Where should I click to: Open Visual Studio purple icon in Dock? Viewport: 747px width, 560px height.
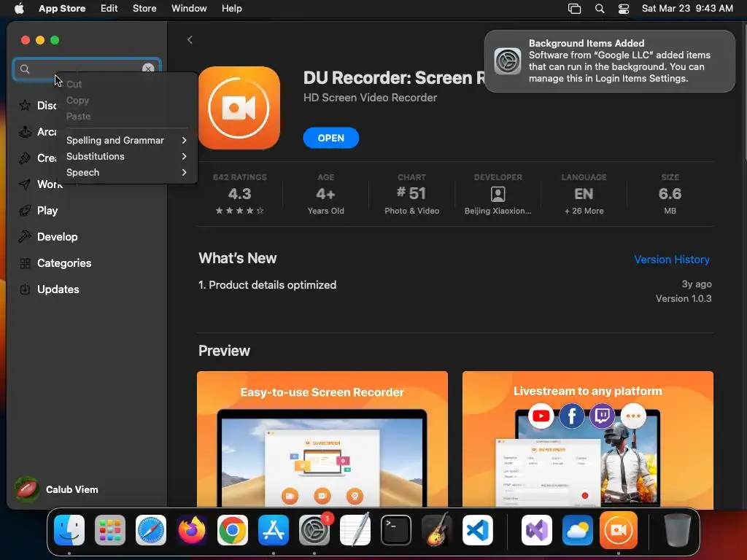(x=537, y=530)
